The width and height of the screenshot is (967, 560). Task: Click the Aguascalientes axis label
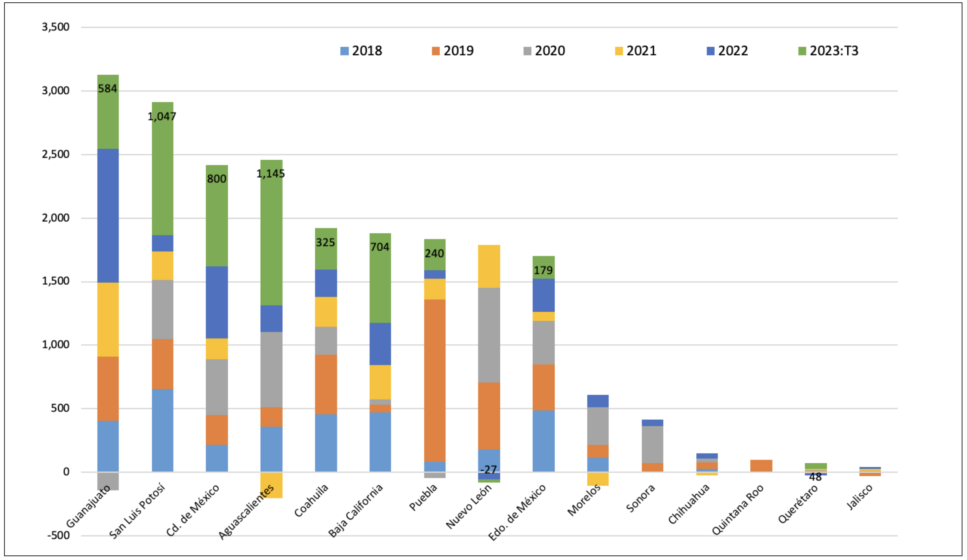click(246, 512)
